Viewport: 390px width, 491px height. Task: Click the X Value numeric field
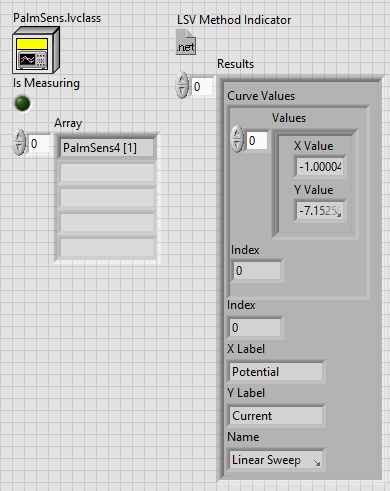[320, 166]
